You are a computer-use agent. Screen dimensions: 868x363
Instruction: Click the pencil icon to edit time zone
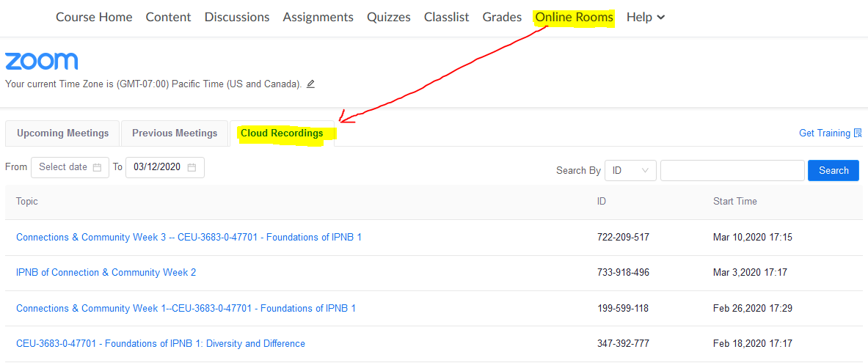pyautogui.click(x=310, y=84)
